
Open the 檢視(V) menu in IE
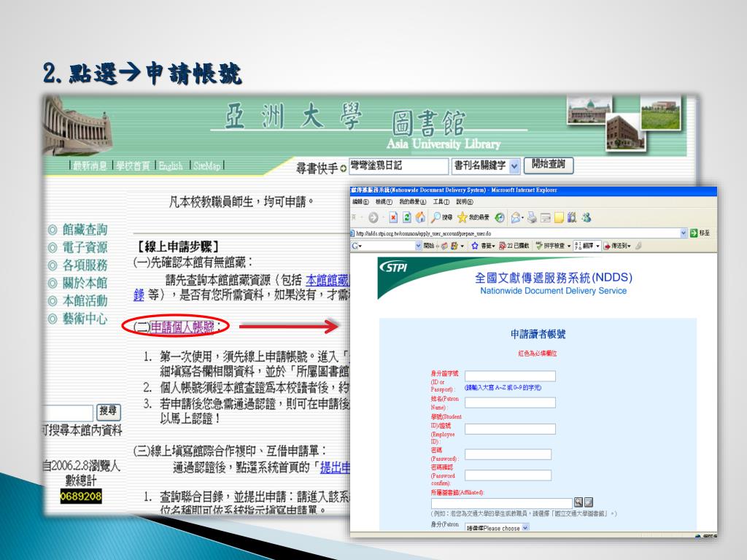point(384,202)
